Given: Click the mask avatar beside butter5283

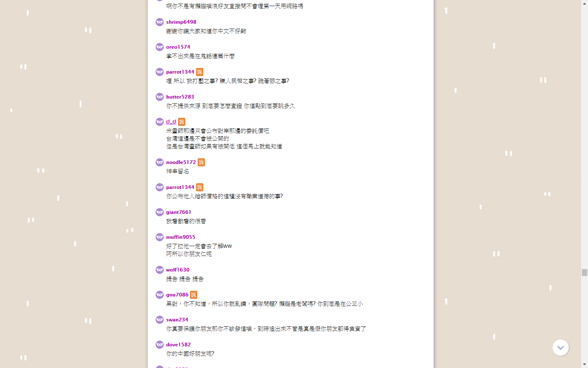Looking at the screenshot, I should pyautogui.click(x=160, y=97).
